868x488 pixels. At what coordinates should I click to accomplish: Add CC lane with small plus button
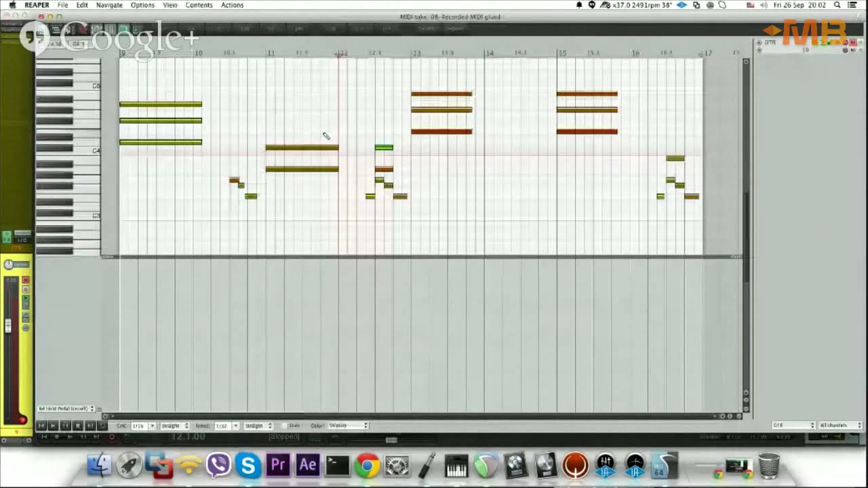[x=98, y=409]
